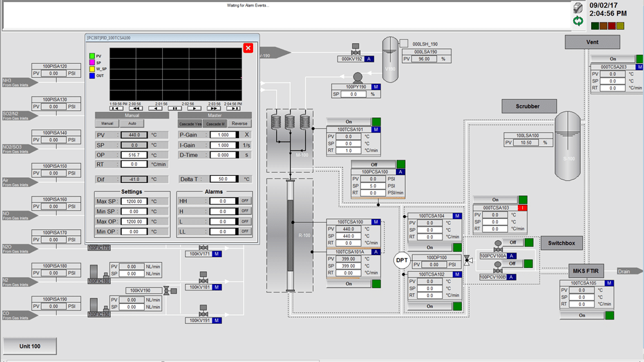The image size is (644, 362).
Task: Click the dark green status square
Action: click(594, 26)
